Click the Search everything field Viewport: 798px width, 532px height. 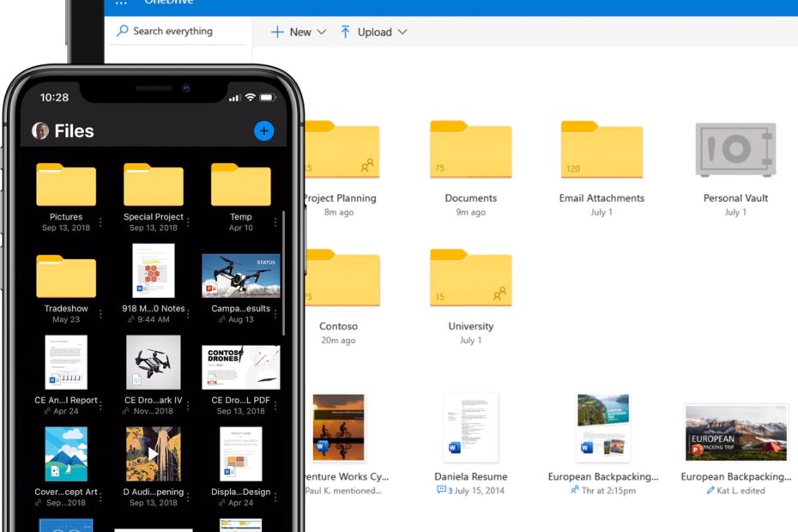point(178,31)
